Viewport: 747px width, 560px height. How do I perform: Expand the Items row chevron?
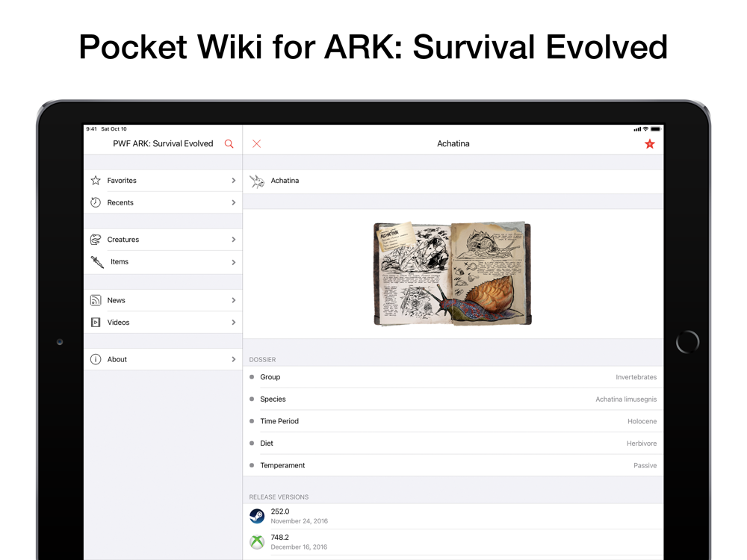pyautogui.click(x=233, y=262)
